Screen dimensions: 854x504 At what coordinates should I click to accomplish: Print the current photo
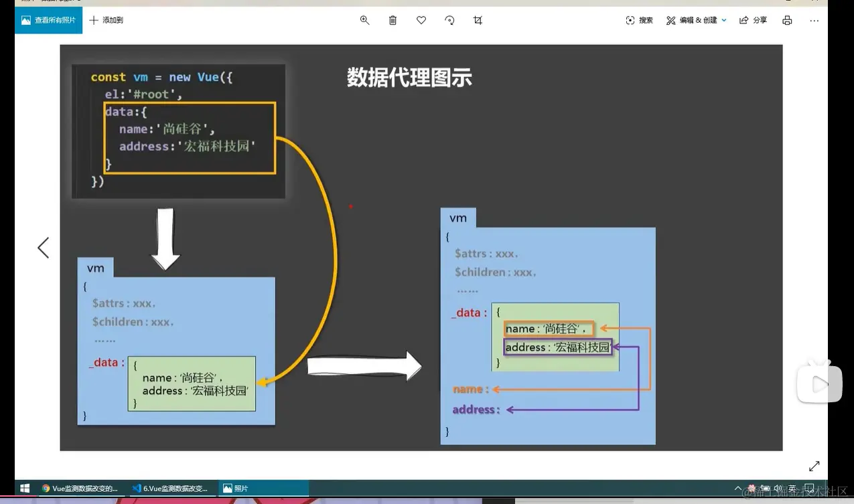coord(787,20)
